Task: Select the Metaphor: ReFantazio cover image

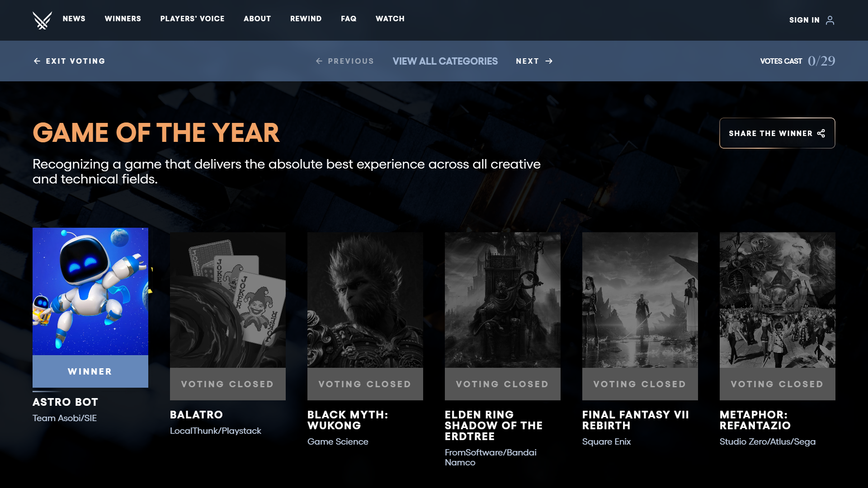Action: 778,300
